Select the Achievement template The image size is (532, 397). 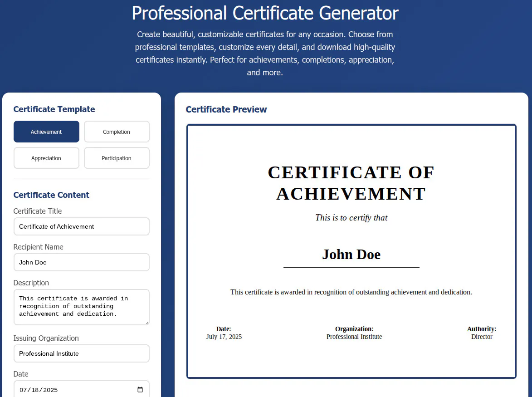(x=46, y=132)
